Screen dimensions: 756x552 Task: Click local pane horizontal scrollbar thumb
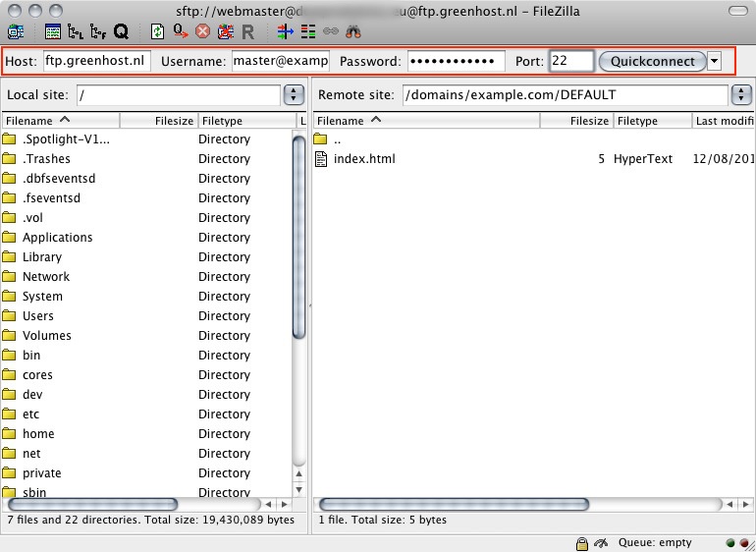point(92,504)
